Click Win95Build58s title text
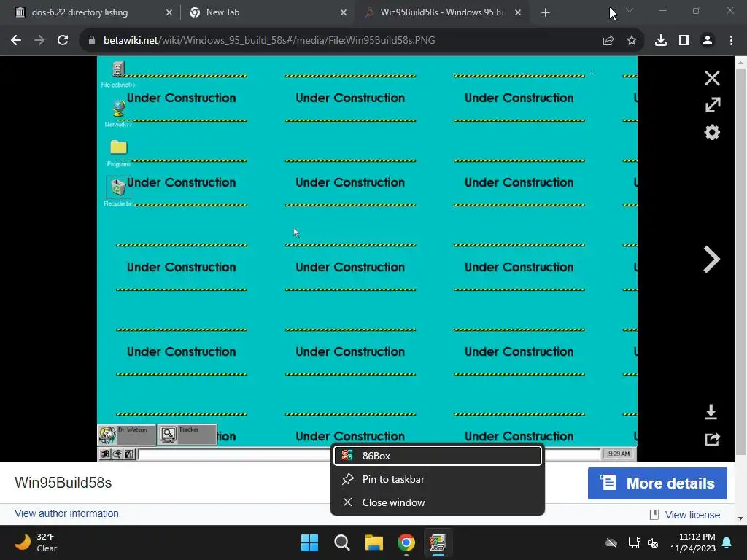Screen dimensions: 747x560 [63, 483]
